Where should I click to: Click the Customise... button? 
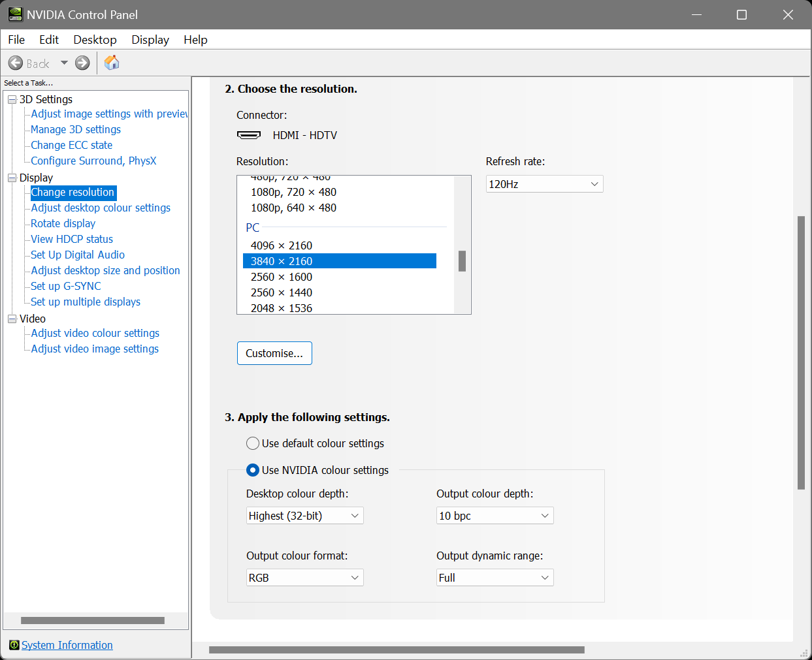[x=274, y=353]
